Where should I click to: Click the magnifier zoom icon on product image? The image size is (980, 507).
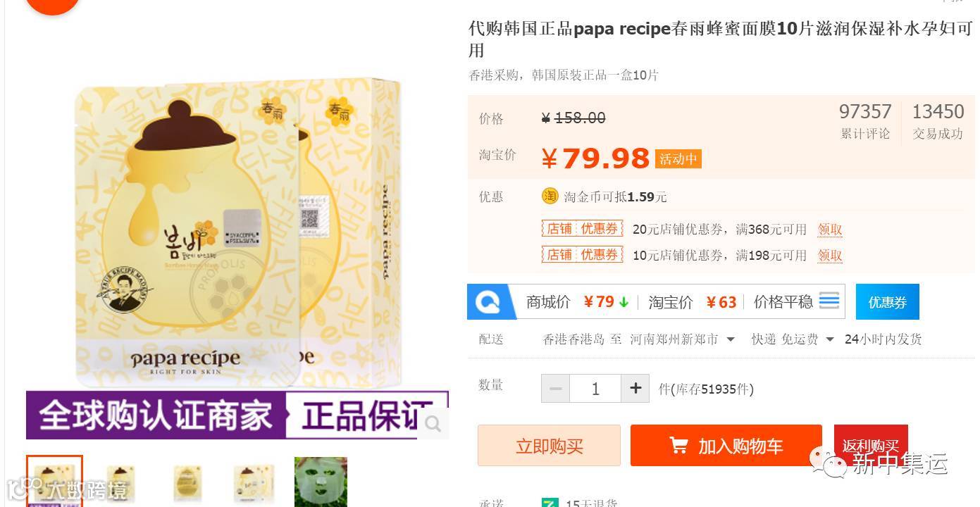coord(433,424)
